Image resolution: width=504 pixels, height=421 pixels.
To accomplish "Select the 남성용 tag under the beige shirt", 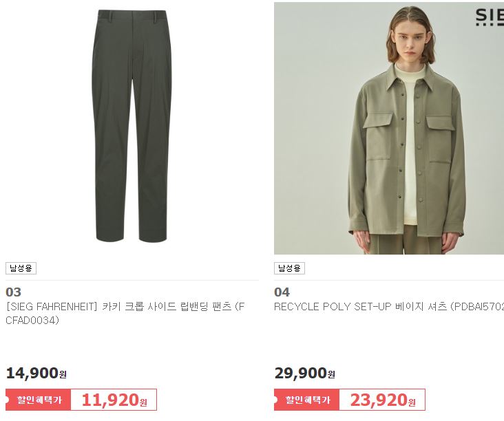I will pos(289,268).
